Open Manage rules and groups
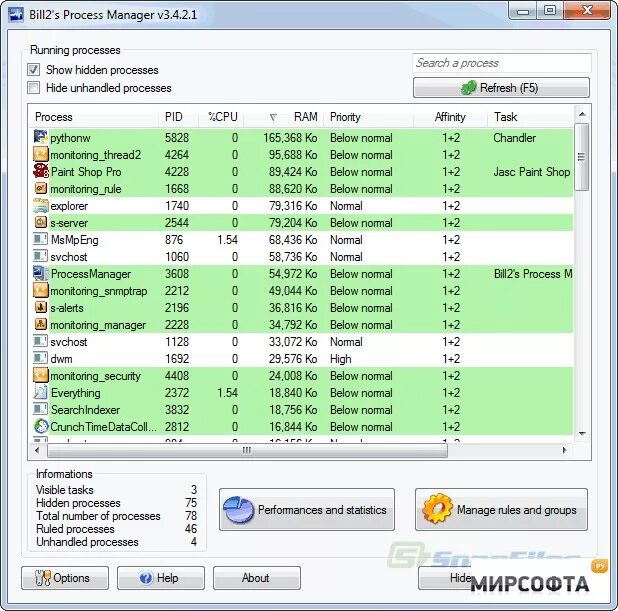618x611 pixels. point(501,510)
